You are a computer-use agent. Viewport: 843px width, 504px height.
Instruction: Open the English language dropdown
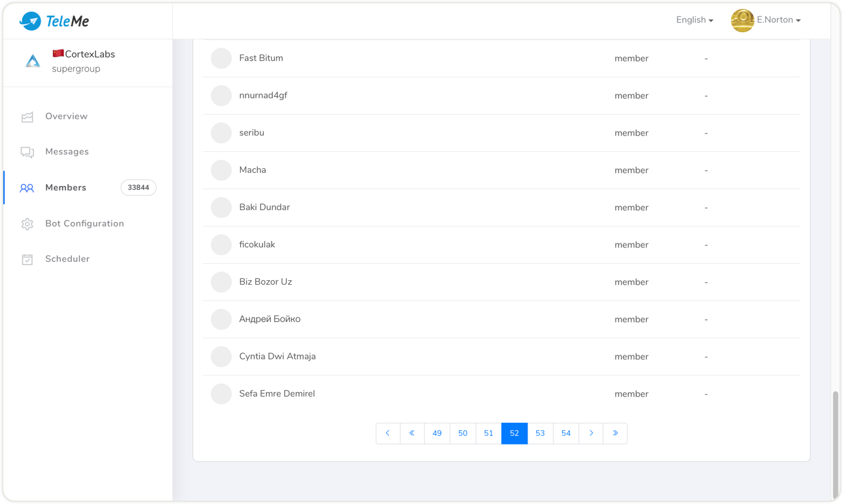click(x=694, y=20)
